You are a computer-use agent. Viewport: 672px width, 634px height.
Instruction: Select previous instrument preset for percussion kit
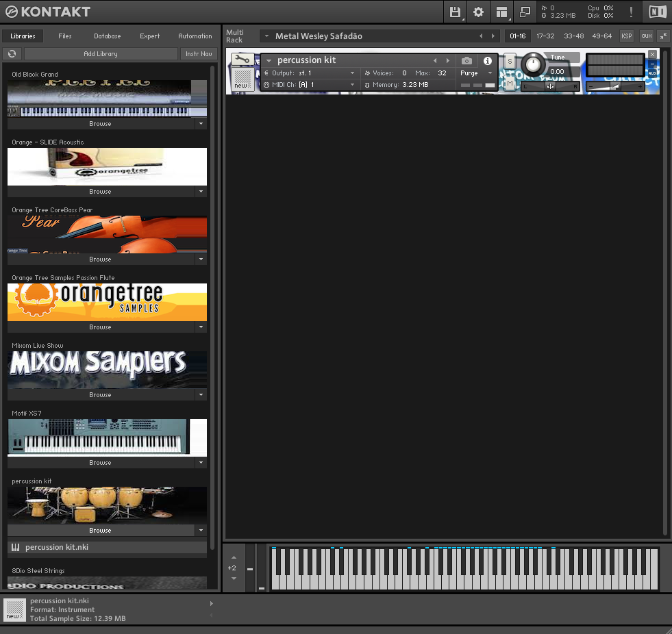coord(436,61)
